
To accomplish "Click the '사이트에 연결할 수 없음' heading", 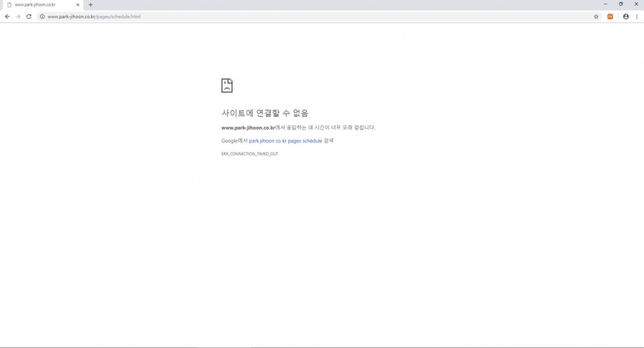I will (x=265, y=113).
